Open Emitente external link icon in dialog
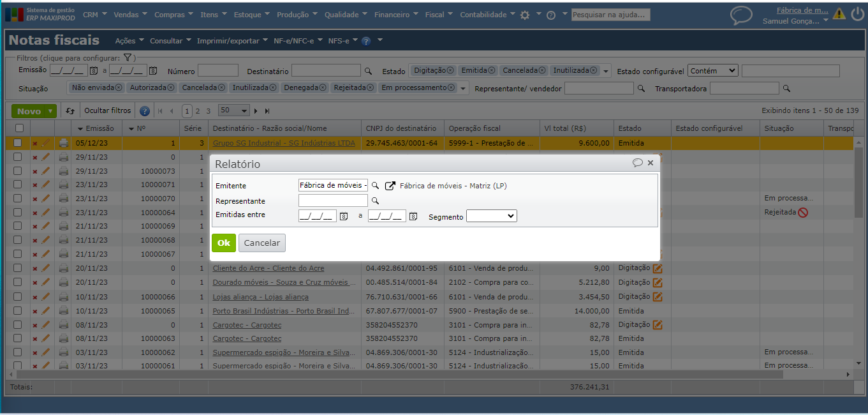The height and width of the screenshot is (415, 868). [x=390, y=186]
